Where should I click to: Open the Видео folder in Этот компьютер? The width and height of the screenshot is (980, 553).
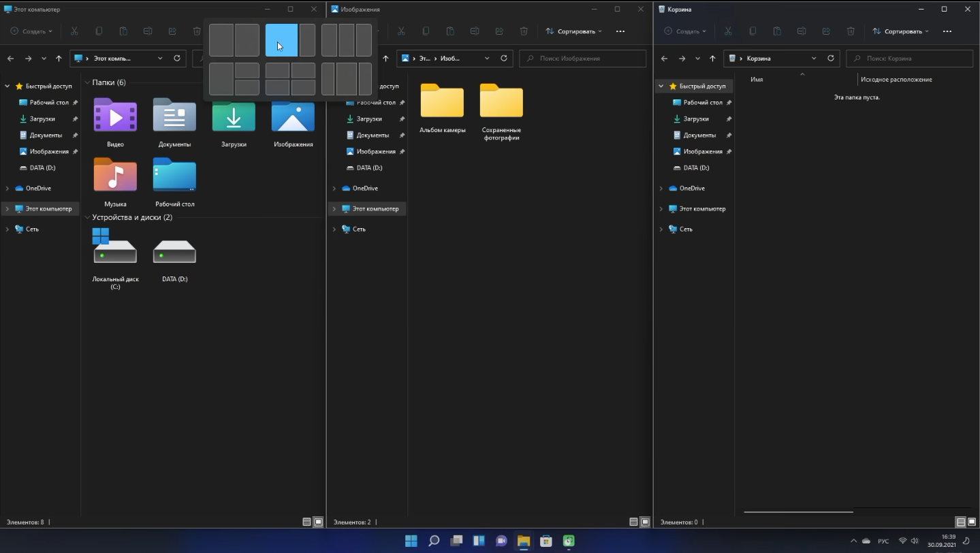(x=115, y=115)
